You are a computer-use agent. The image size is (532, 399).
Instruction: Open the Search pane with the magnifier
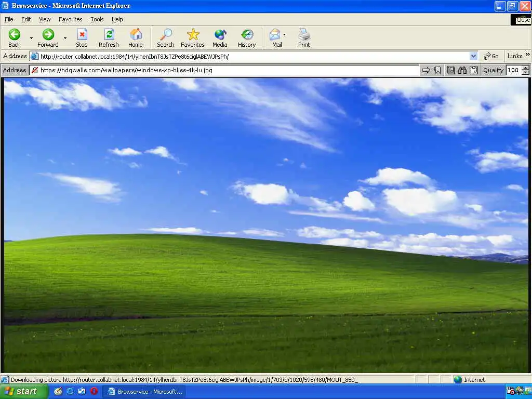(x=166, y=37)
